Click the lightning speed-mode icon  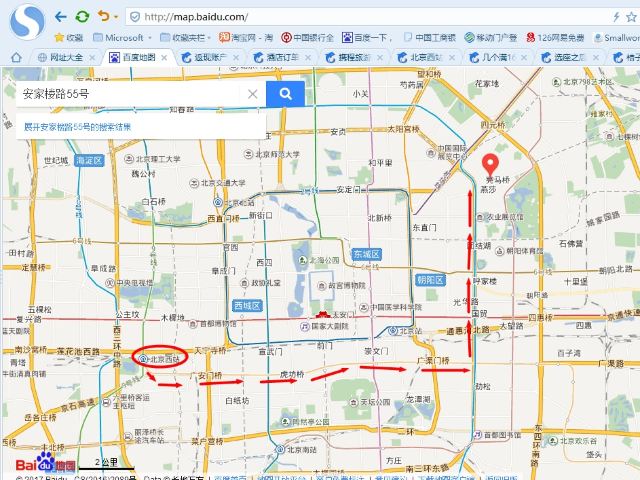pyautogui.click(x=616, y=17)
